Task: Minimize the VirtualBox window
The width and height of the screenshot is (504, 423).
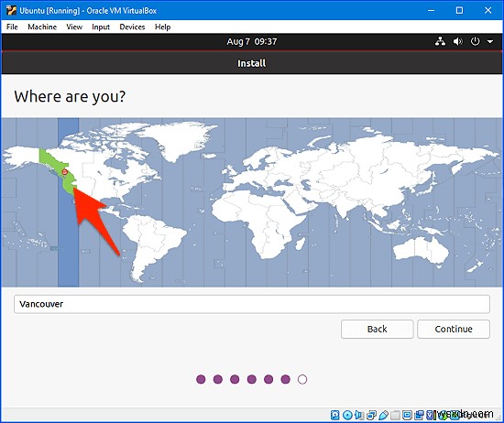Action: click(431, 10)
